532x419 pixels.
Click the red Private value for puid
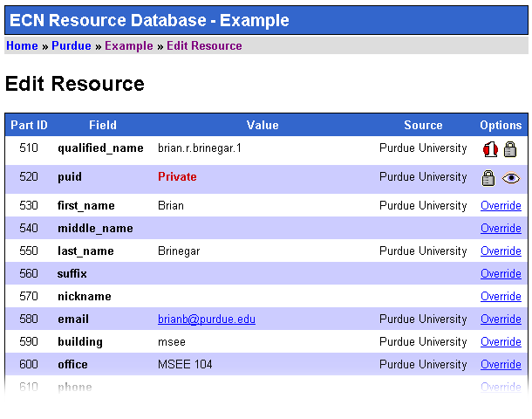(x=177, y=177)
